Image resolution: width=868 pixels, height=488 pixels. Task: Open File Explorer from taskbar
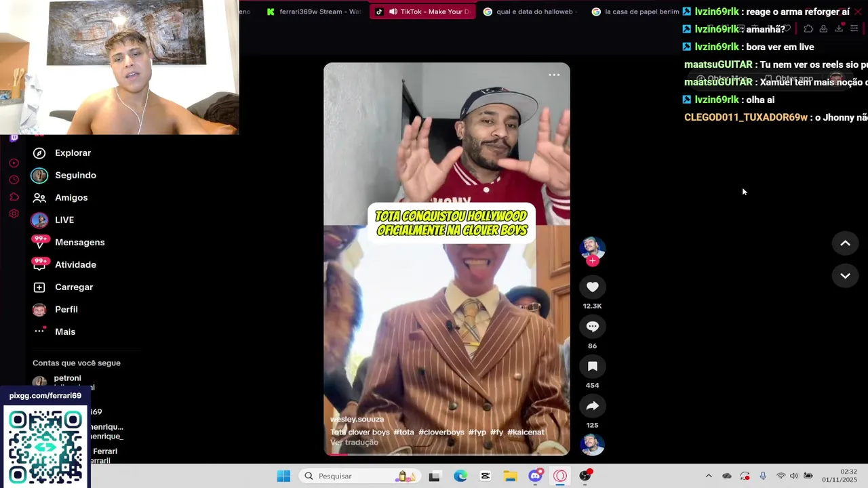(x=510, y=476)
